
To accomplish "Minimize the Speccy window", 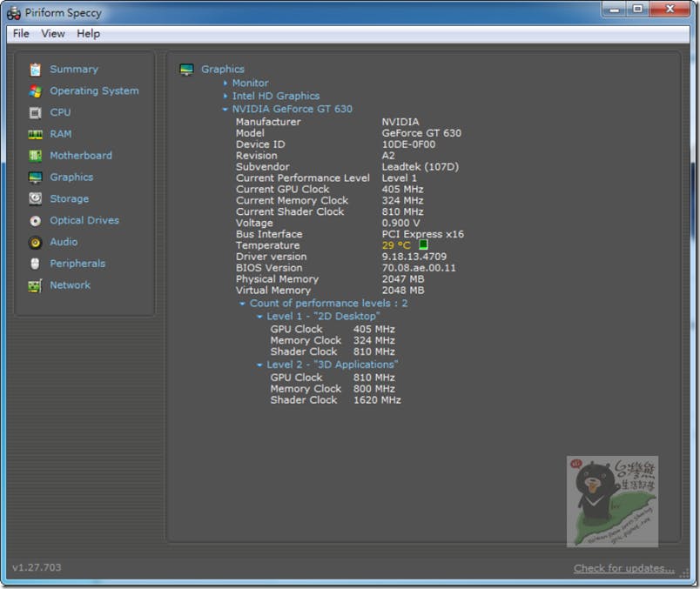I will pyautogui.click(x=615, y=10).
